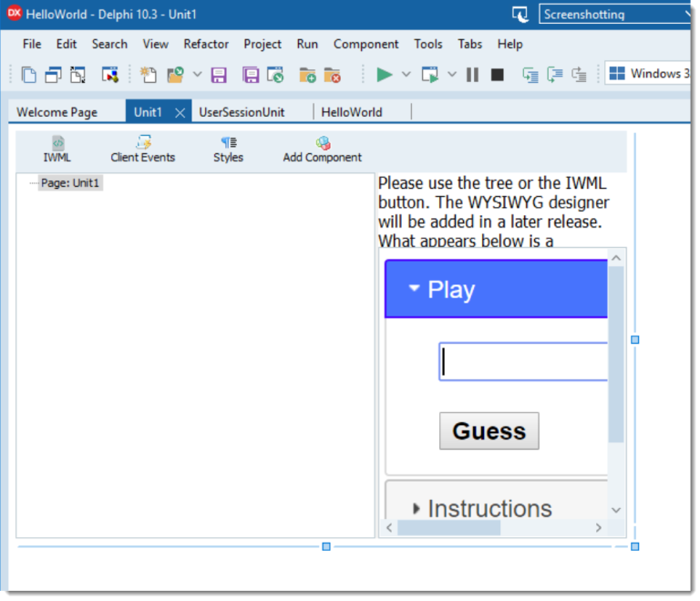Open the IWML editor button
The width and height of the screenshot is (700, 601).
(x=57, y=150)
